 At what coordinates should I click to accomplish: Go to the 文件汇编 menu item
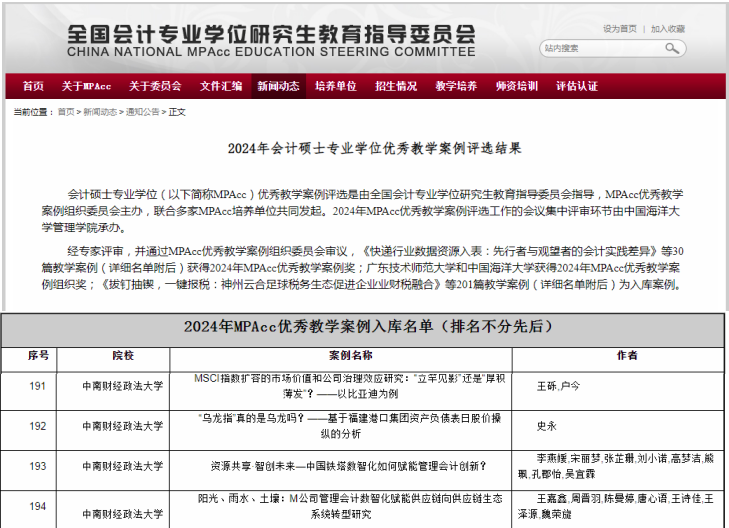220,86
